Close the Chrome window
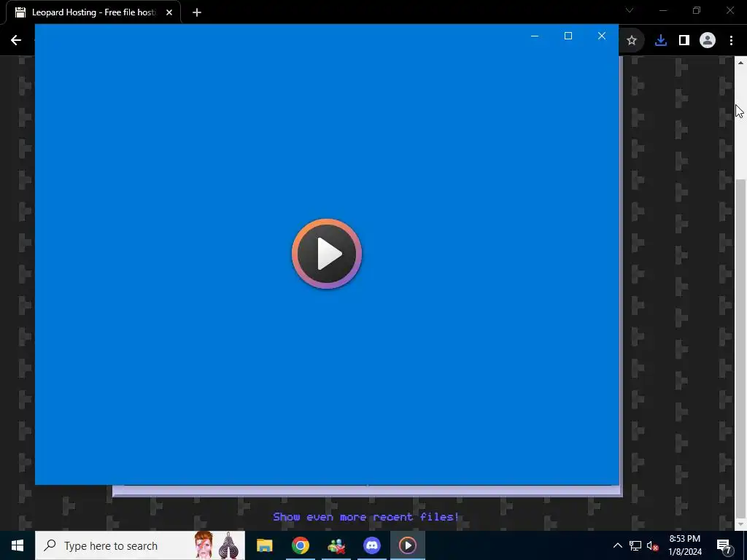Image resolution: width=747 pixels, height=560 pixels. [729, 10]
